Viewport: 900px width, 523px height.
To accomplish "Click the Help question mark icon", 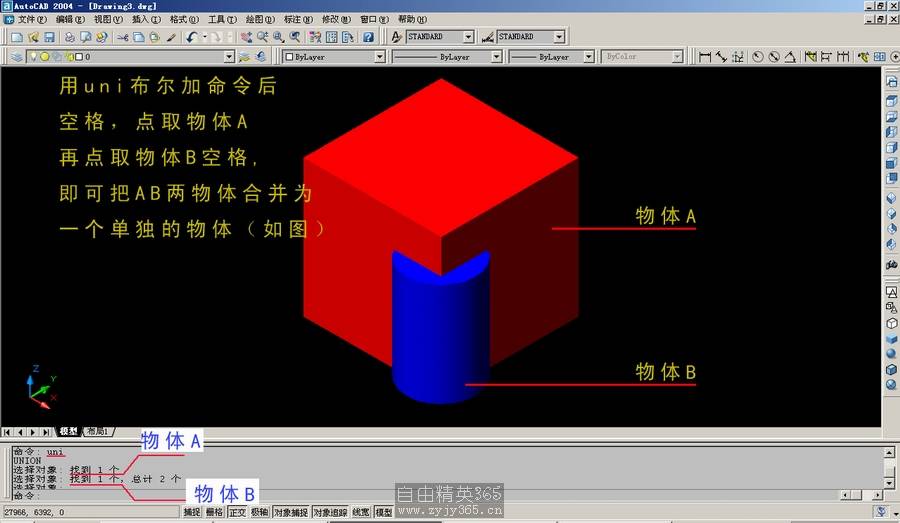I will pos(368,37).
